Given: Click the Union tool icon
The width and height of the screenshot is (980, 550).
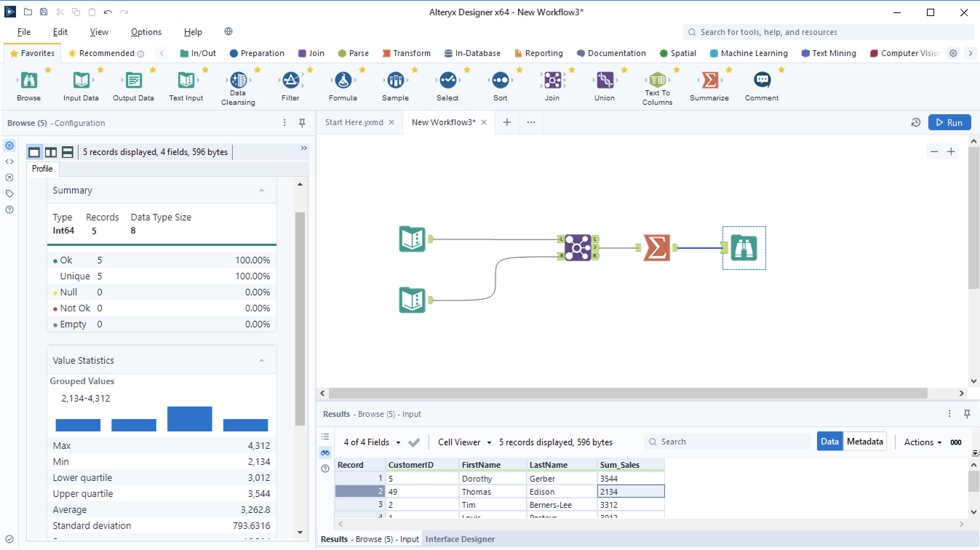Looking at the screenshot, I should tap(605, 81).
